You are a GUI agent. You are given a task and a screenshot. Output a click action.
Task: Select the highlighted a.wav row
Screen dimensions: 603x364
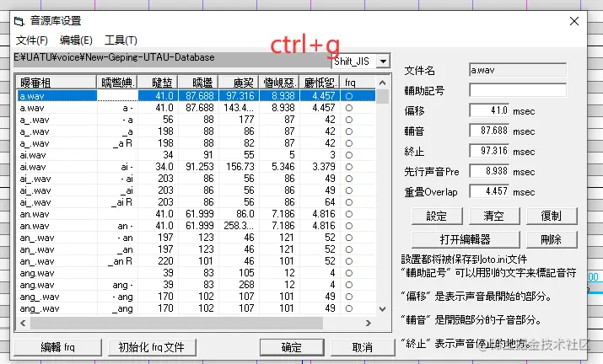197,96
